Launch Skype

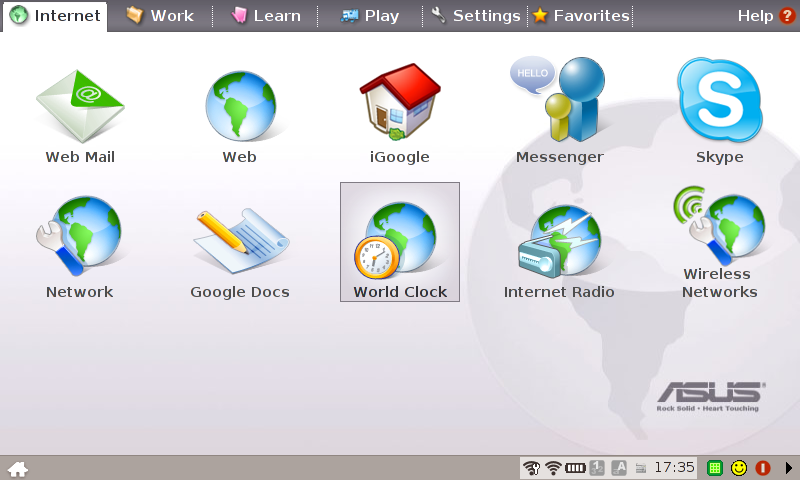[x=719, y=110]
